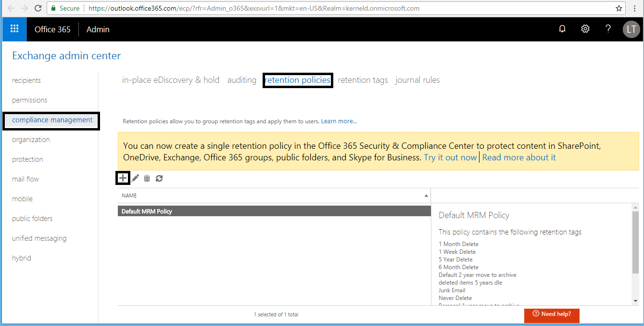Open the LT account avatar menu
The image size is (644, 326).
click(x=631, y=29)
